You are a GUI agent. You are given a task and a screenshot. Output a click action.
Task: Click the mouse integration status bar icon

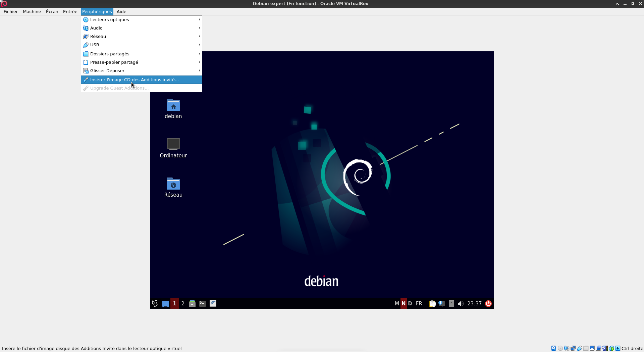[x=611, y=348]
